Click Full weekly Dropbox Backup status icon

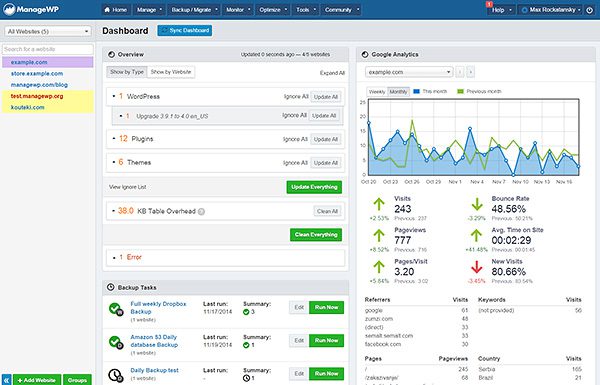(116, 309)
